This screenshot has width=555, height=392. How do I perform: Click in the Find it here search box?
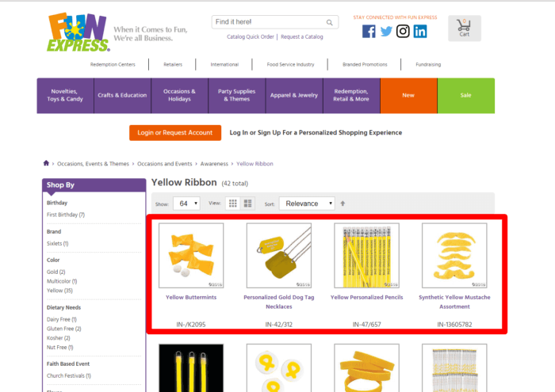coord(267,22)
